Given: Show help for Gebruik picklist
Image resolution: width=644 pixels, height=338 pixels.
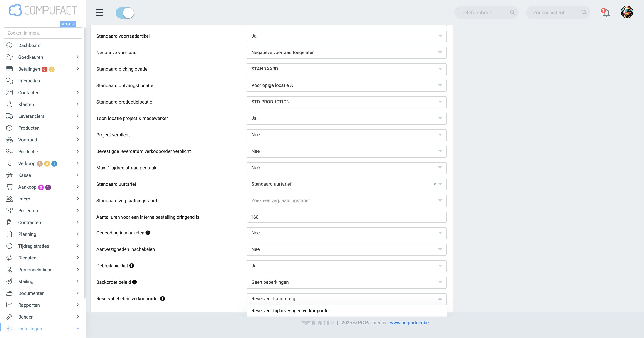Looking at the screenshot, I should [131, 266].
